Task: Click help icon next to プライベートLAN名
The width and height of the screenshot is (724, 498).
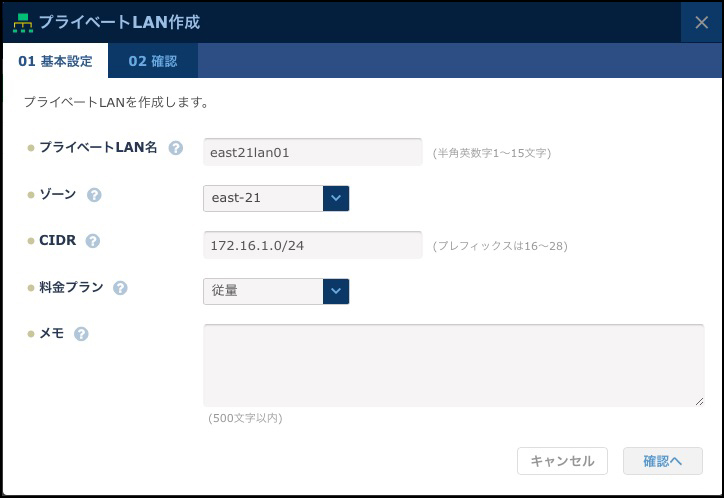Action: tap(176, 148)
